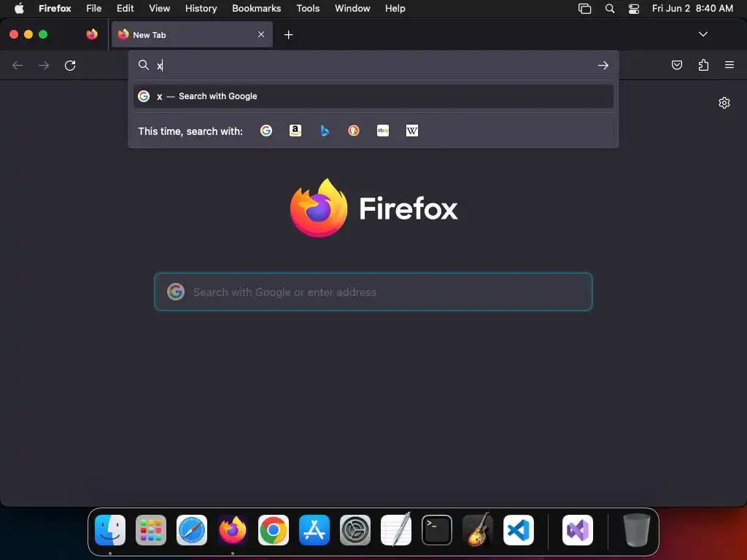747x560 pixels.
Task: Open Spotlight search in menu bar
Action: coord(610,9)
